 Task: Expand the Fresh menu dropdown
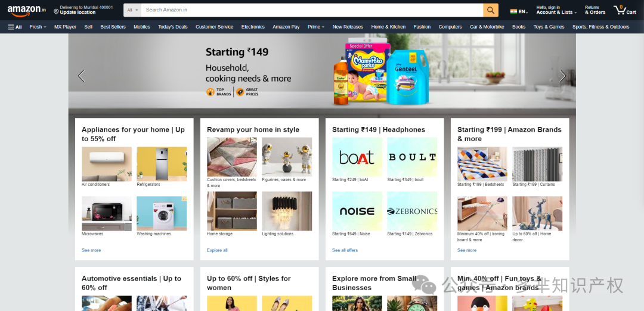[x=38, y=27]
